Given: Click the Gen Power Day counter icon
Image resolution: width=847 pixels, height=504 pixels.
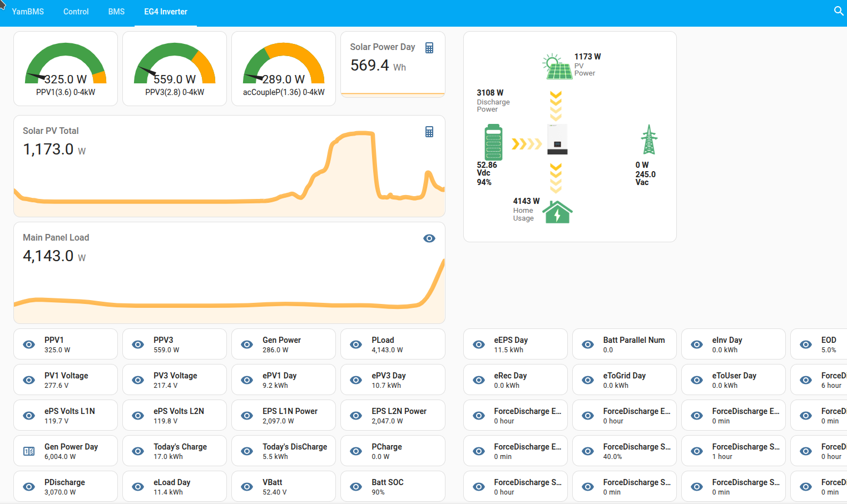Looking at the screenshot, I should click(x=29, y=451).
